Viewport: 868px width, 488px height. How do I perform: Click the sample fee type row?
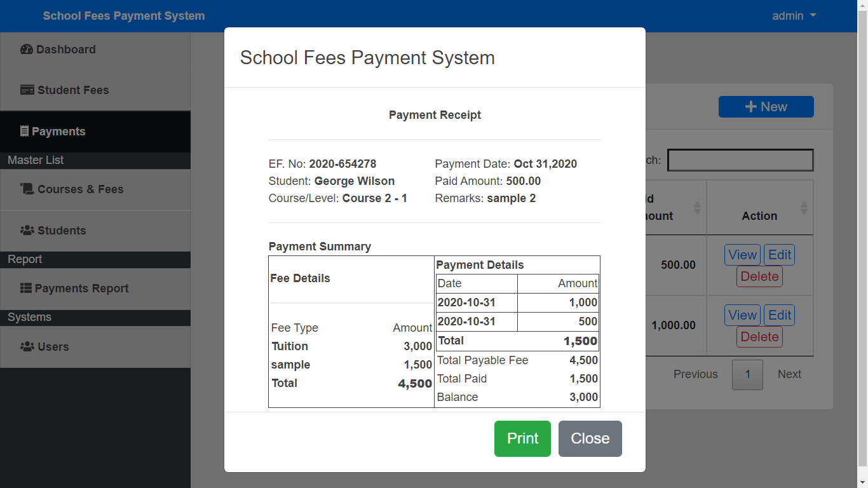point(351,365)
